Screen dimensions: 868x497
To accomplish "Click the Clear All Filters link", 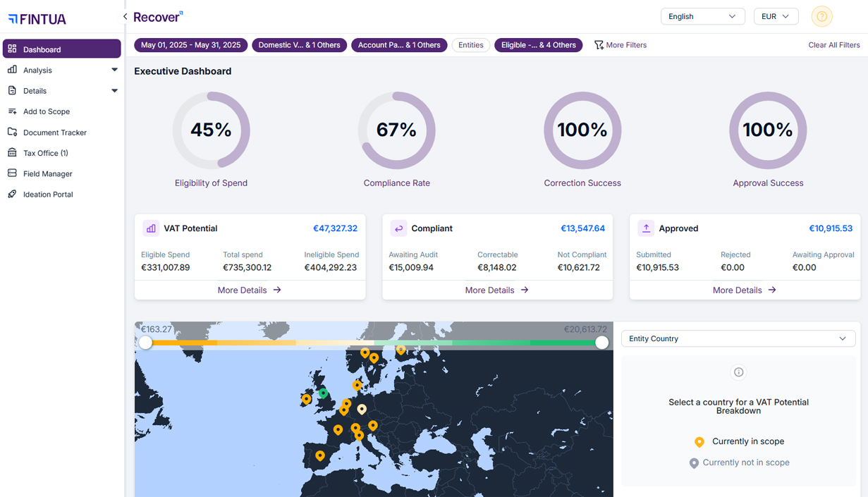I will (x=833, y=45).
